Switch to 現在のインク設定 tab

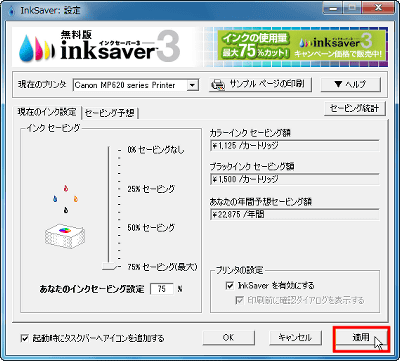tap(47, 113)
